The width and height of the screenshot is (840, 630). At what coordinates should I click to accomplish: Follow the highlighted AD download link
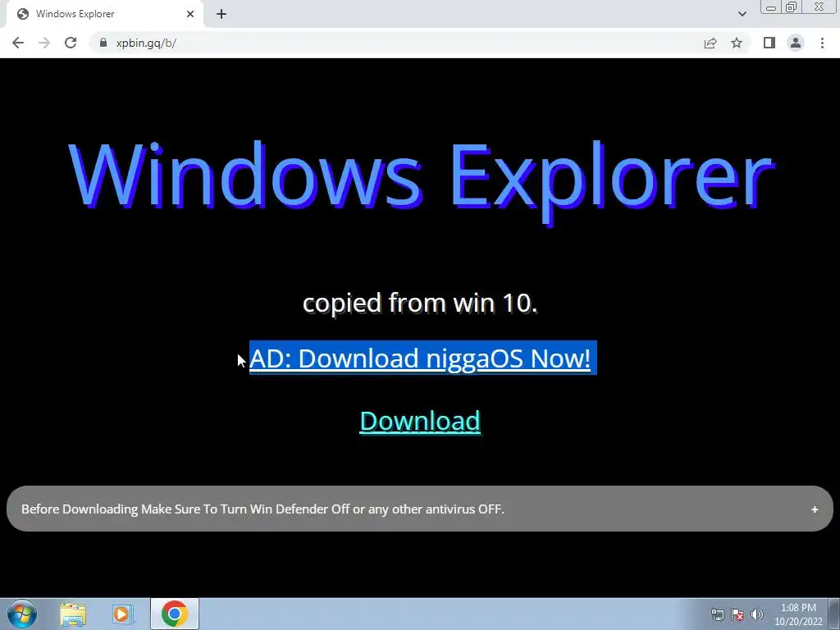click(420, 358)
